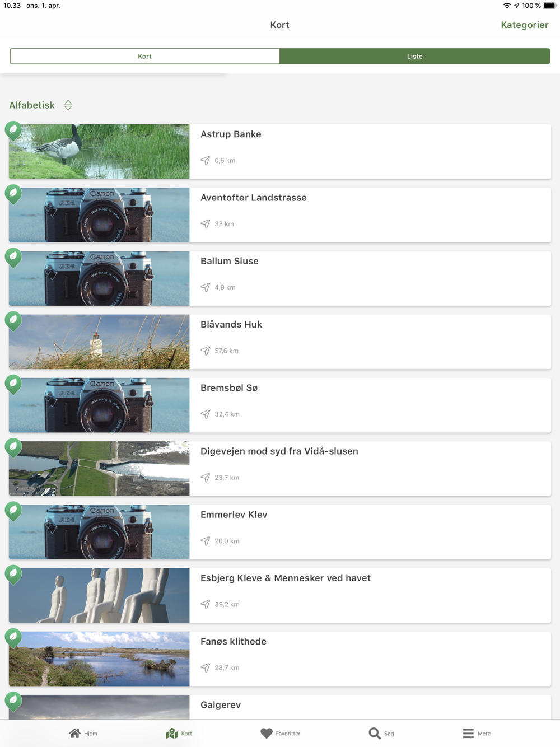Toggle the sort order arrows next to Alfabetisk
Image resolution: width=560 pixels, height=747 pixels.
tap(68, 105)
